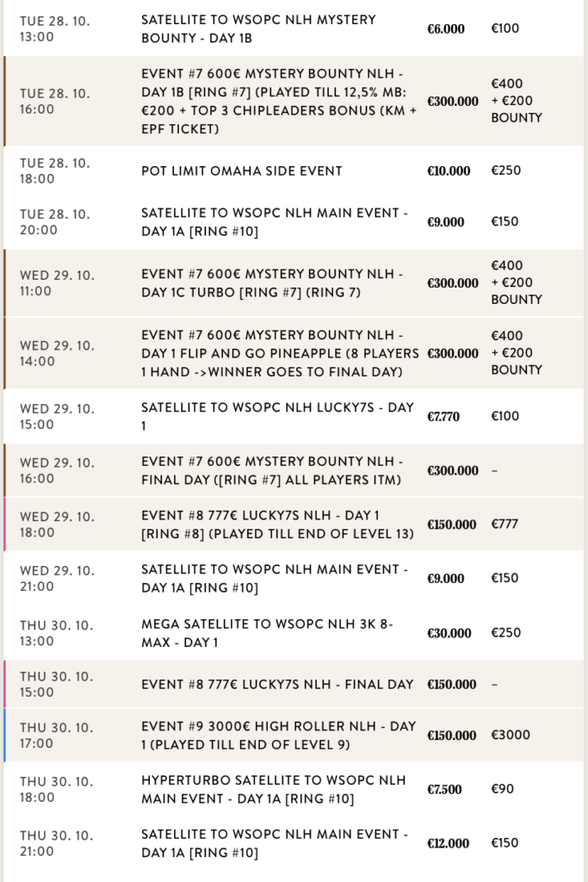Open Satellite to WSOPC NLH Mystery Bounty Day 1B
The width and height of the screenshot is (588, 882).
(x=258, y=29)
